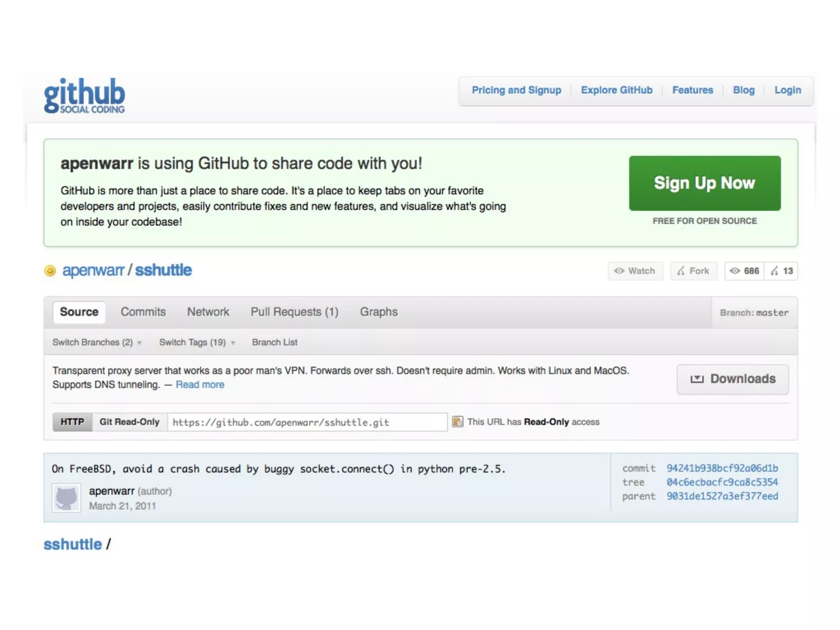This screenshot has width=840, height=630.
Task: Open the Branch: master selector
Action: click(x=754, y=313)
